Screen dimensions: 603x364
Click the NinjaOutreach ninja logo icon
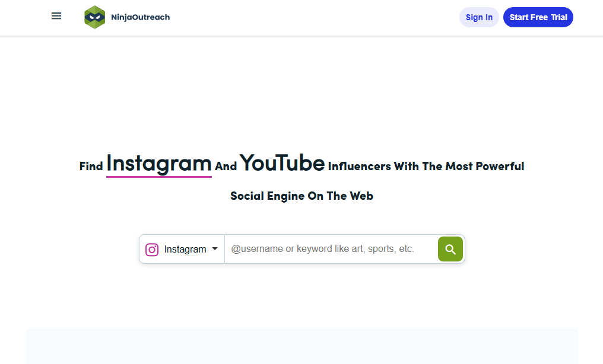[94, 17]
